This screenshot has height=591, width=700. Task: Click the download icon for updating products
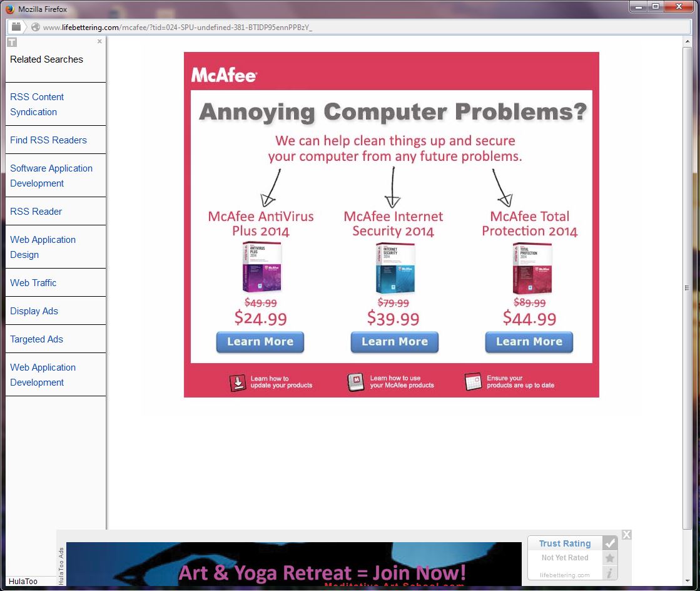click(x=238, y=383)
